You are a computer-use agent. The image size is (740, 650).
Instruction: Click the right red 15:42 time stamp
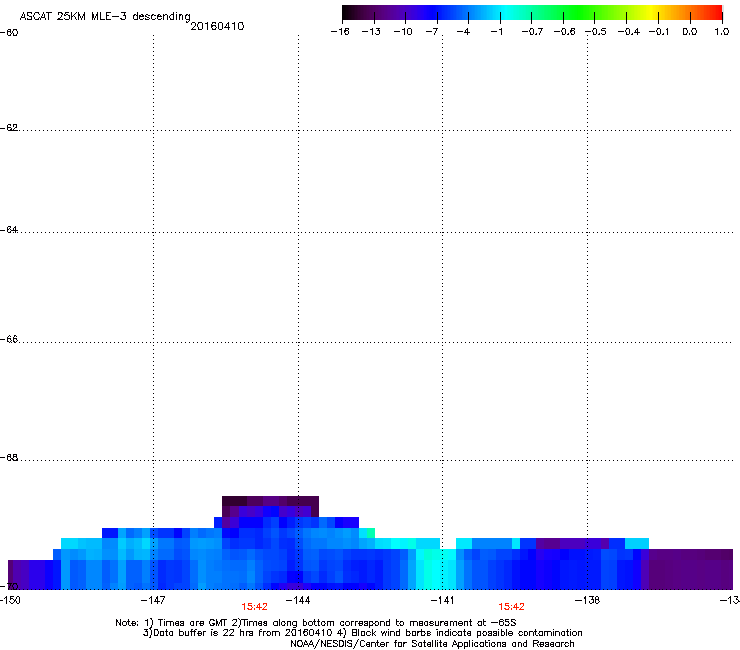[x=511, y=607]
